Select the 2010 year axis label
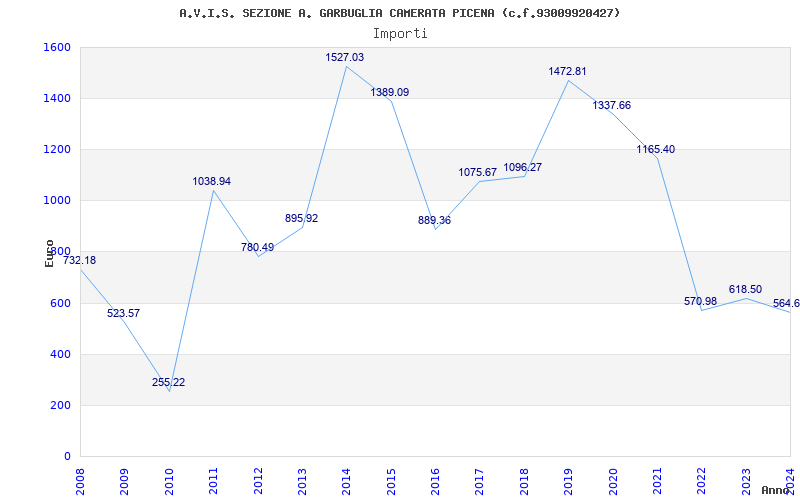The height and width of the screenshot is (500, 800). tap(169, 481)
